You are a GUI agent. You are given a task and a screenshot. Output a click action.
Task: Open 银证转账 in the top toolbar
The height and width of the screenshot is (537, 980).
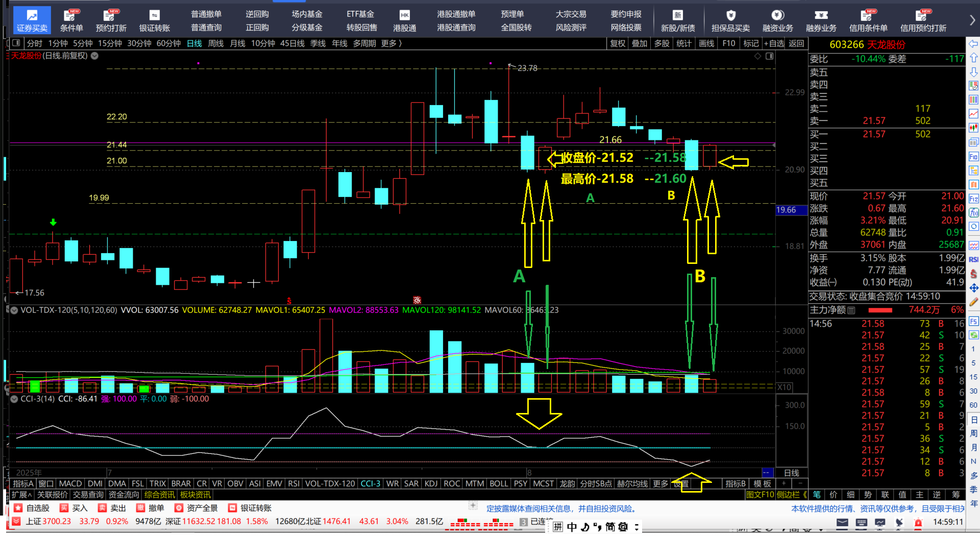click(155, 20)
